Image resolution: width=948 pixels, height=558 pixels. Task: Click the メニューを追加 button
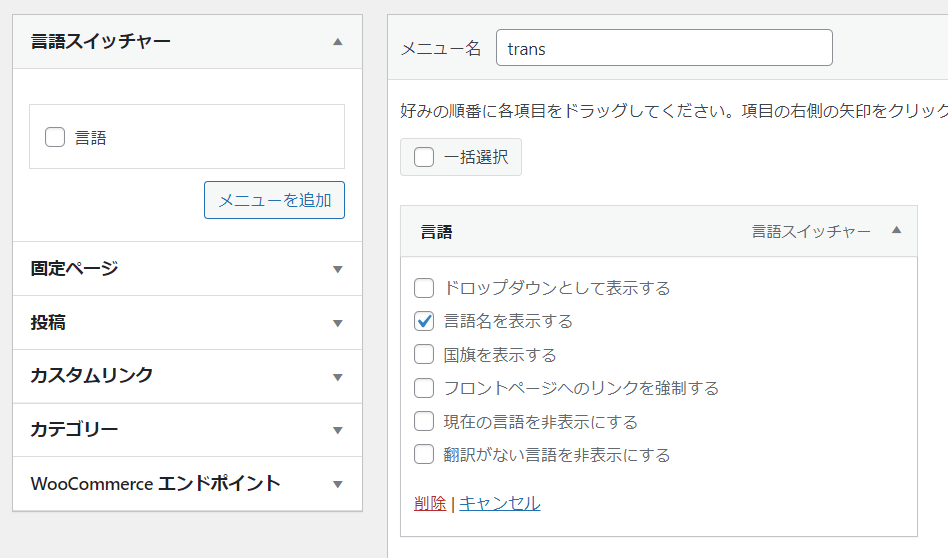pyautogui.click(x=274, y=200)
